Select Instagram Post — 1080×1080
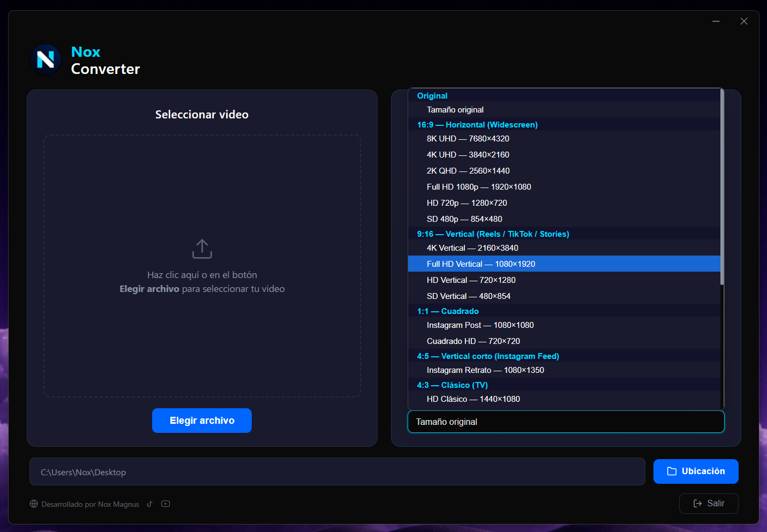 [480, 325]
